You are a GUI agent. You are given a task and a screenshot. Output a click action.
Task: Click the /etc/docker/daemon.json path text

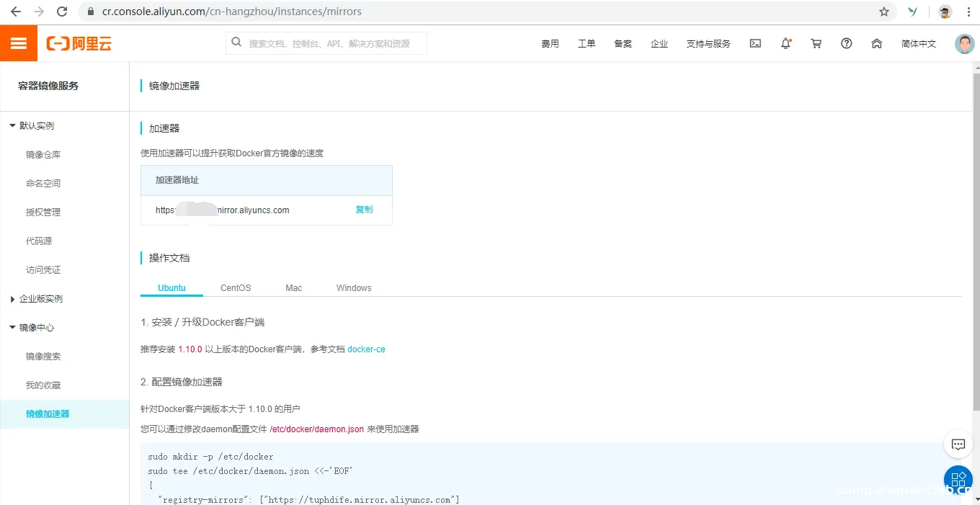(316, 429)
